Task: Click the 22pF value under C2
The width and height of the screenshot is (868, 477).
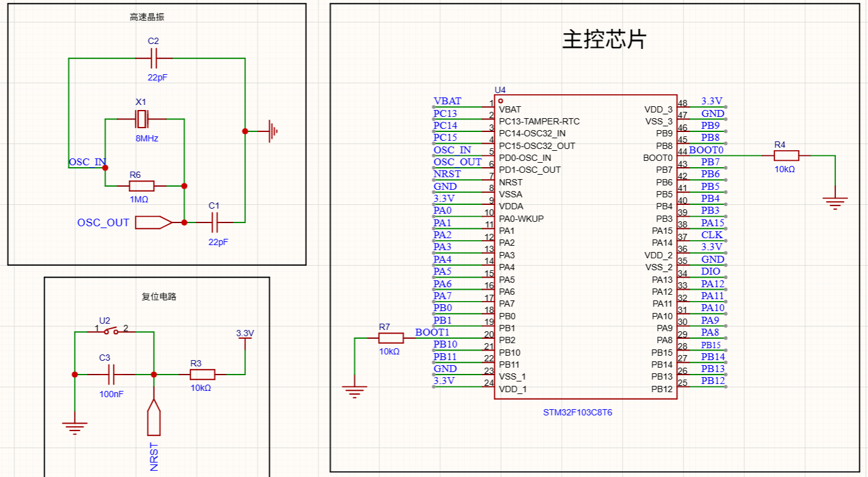Action: click(157, 77)
